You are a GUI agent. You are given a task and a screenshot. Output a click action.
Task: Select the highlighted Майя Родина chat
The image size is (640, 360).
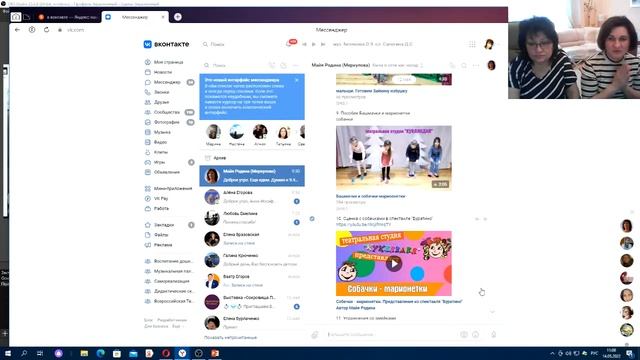point(252,176)
